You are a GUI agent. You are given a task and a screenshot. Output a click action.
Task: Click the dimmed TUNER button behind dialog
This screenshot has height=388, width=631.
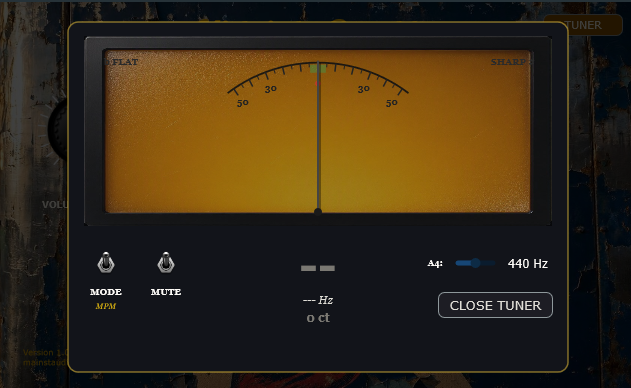pyautogui.click(x=583, y=25)
